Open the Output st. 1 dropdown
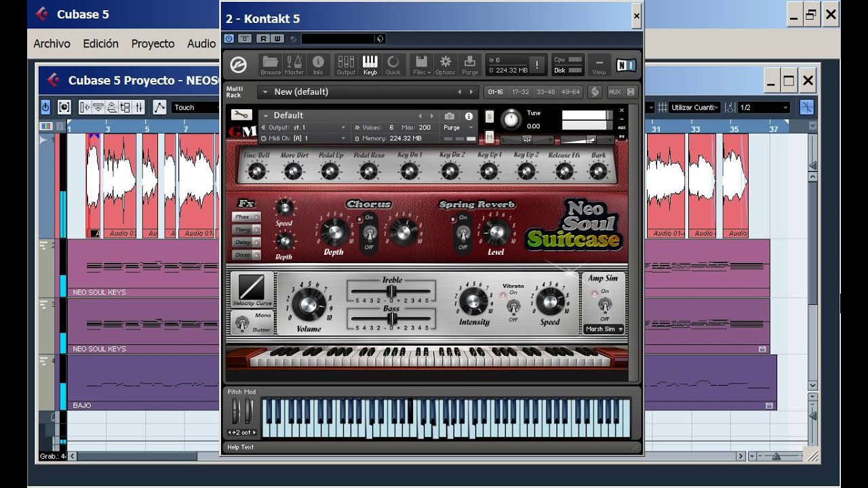868x488 pixels. [x=303, y=127]
